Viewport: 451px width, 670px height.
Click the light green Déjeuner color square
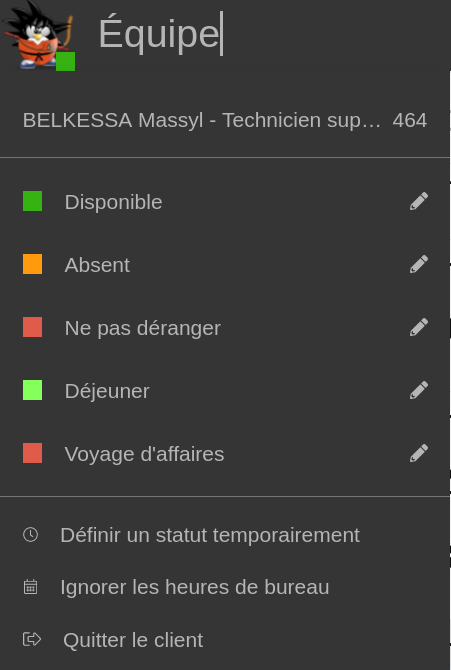32,390
